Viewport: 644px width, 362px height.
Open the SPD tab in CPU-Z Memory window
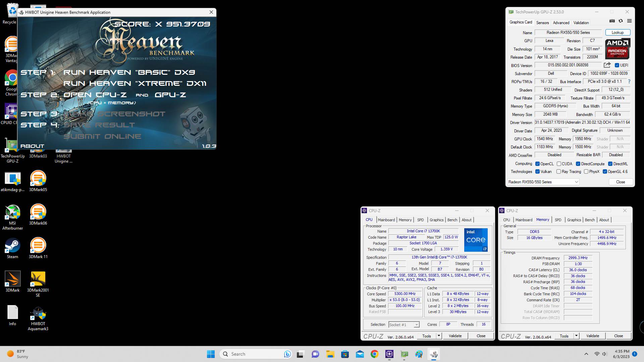(558, 220)
